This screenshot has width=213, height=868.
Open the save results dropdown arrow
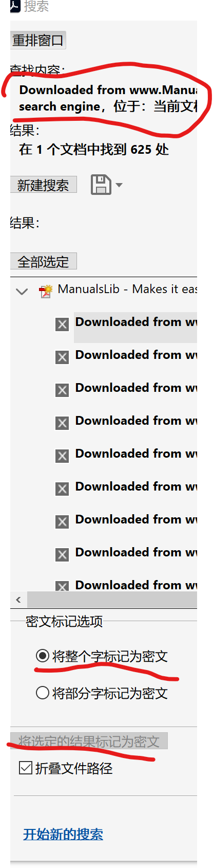click(x=119, y=185)
